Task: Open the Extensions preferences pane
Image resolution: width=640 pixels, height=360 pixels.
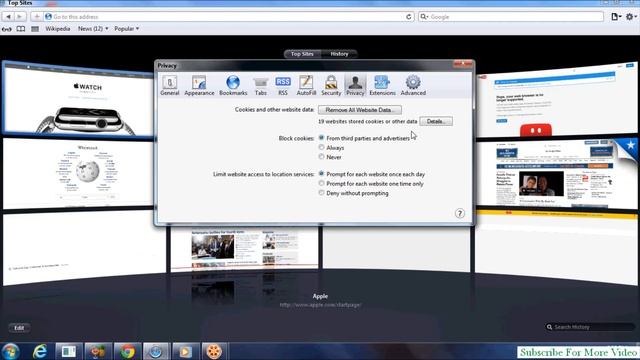Action: [x=382, y=85]
